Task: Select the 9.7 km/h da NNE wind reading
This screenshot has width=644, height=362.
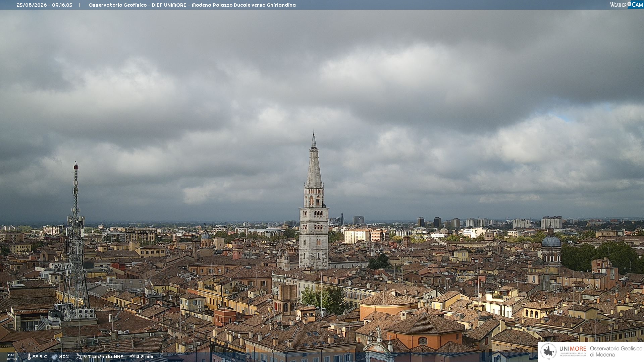Action: (x=103, y=357)
